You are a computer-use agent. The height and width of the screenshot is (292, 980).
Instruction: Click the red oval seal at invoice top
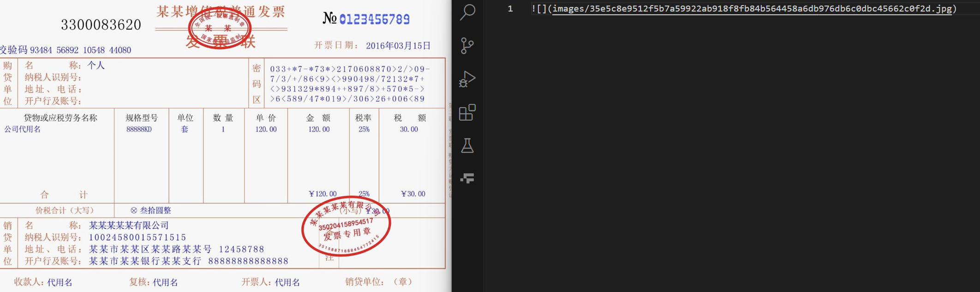220,28
